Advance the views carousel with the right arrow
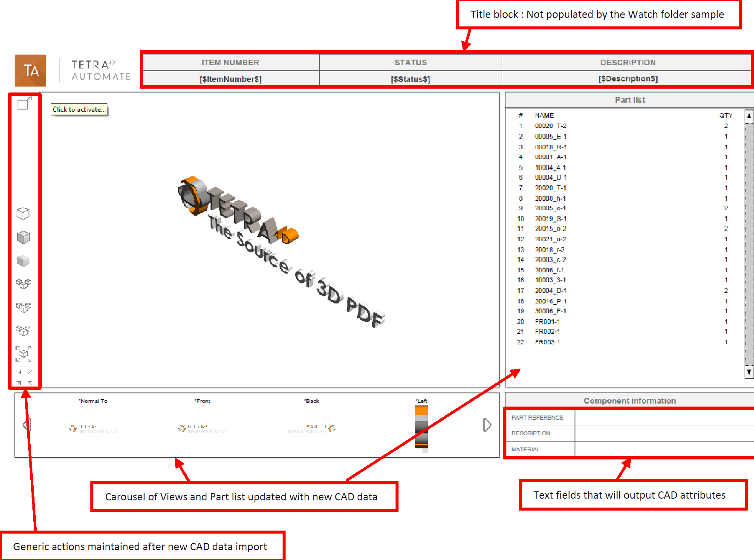 (487, 425)
